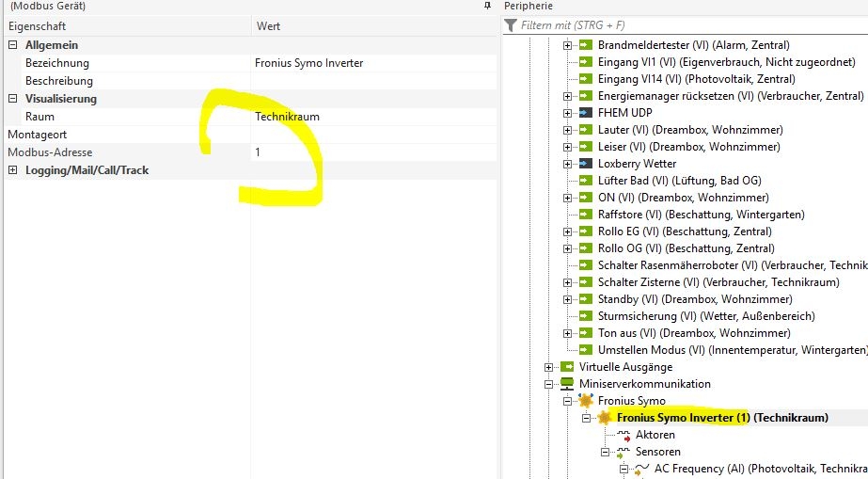This screenshot has width=868, height=479.
Task: Click the Fronius Symo sun icon
Action: click(586, 400)
